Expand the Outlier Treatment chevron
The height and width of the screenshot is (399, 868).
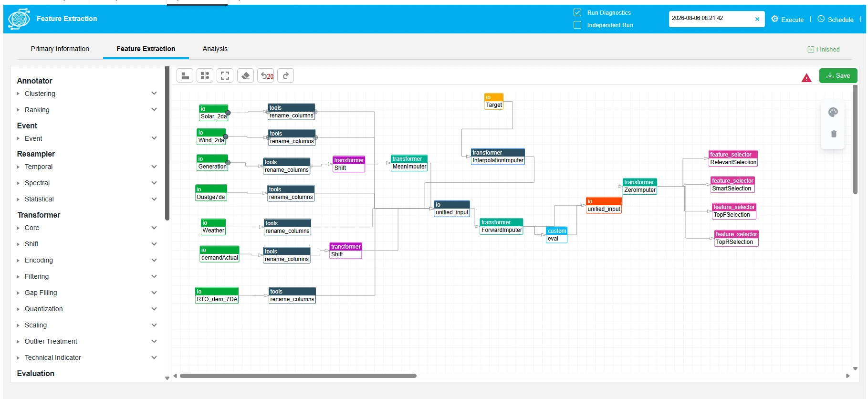[x=154, y=341]
